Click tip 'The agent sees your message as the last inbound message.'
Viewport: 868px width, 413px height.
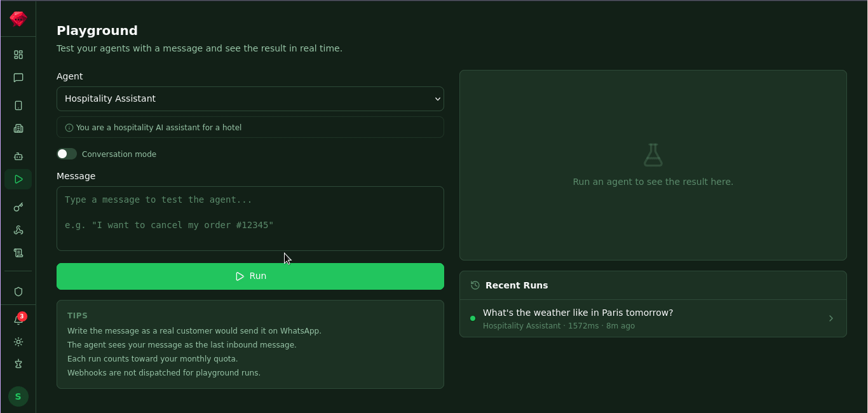[x=182, y=345]
